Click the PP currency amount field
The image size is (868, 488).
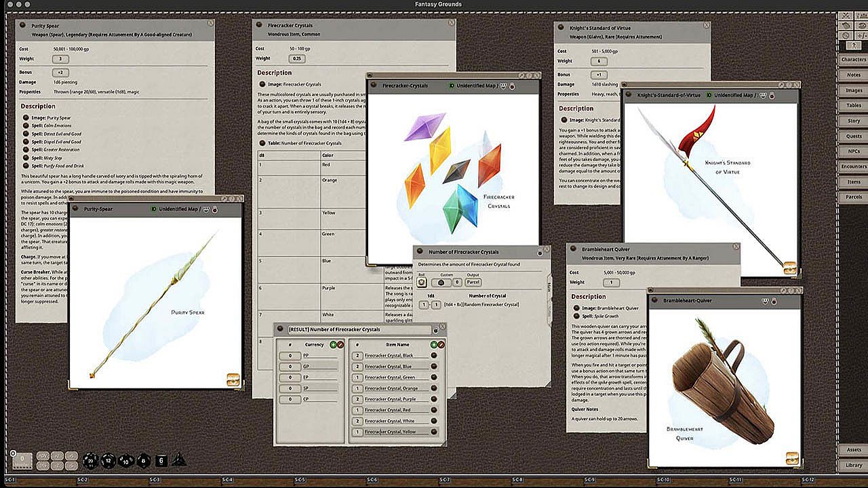coord(290,355)
